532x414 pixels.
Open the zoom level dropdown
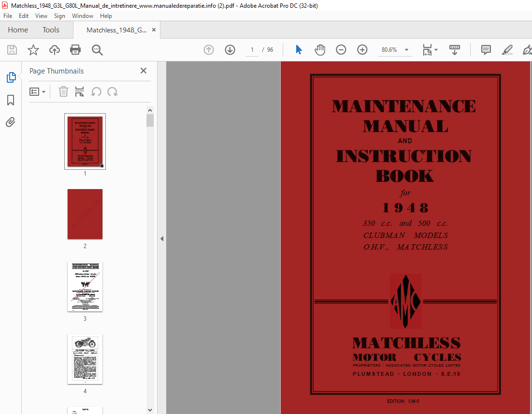pyautogui.click(x=406, y=50)
